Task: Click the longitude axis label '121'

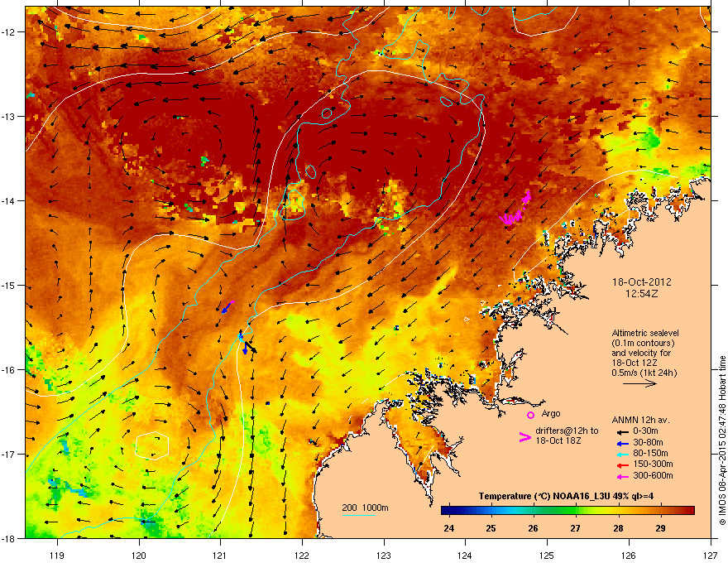Action: click(x=220, y=556)
